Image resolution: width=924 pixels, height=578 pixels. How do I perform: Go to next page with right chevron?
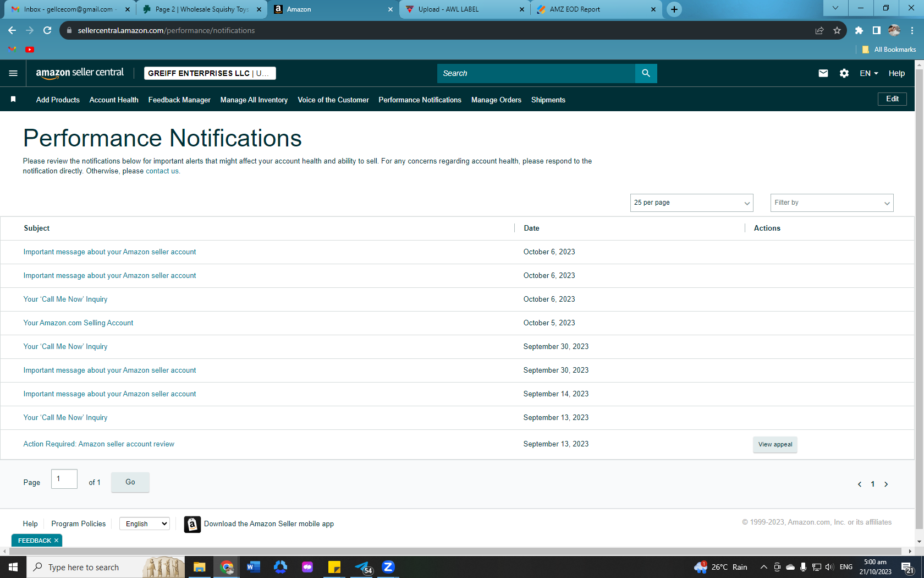[886, 484]
